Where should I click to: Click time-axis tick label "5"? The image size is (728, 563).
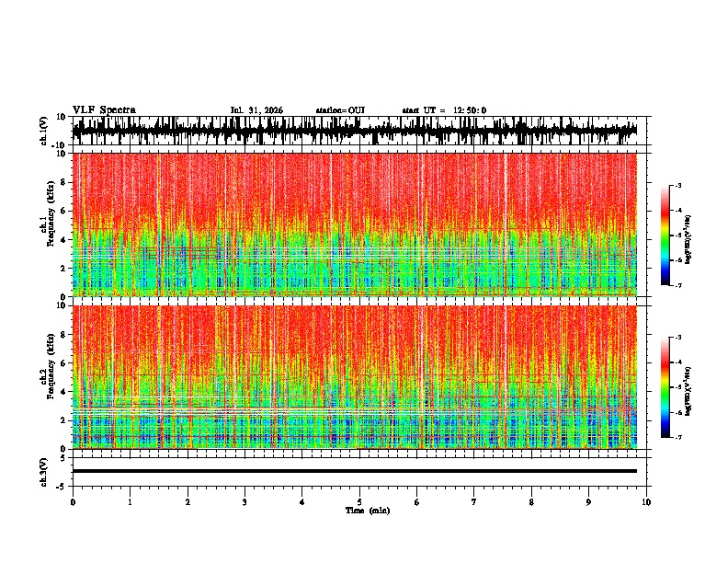tap(359, 502)
